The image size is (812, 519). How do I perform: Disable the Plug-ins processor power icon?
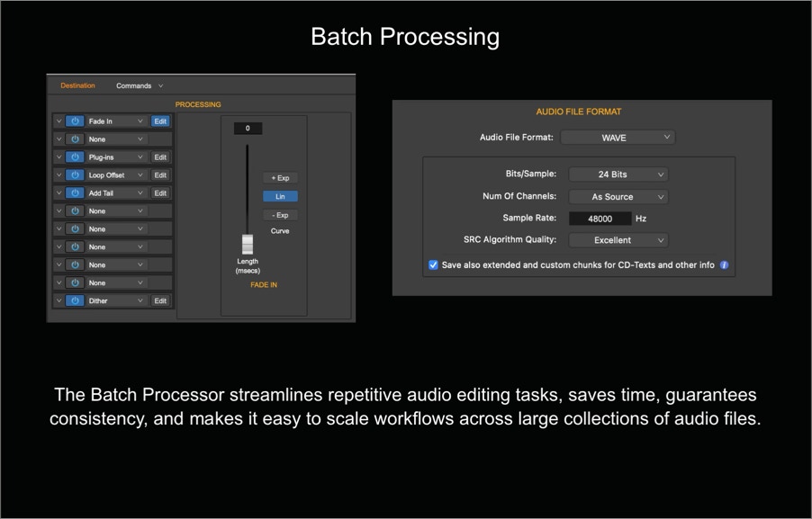tap(76, 157)
